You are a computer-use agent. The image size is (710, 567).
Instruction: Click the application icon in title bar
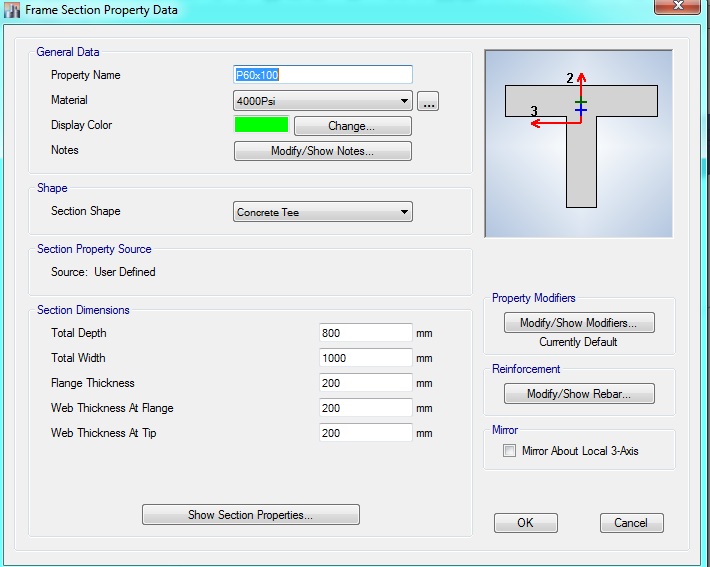tap(12, 10)
